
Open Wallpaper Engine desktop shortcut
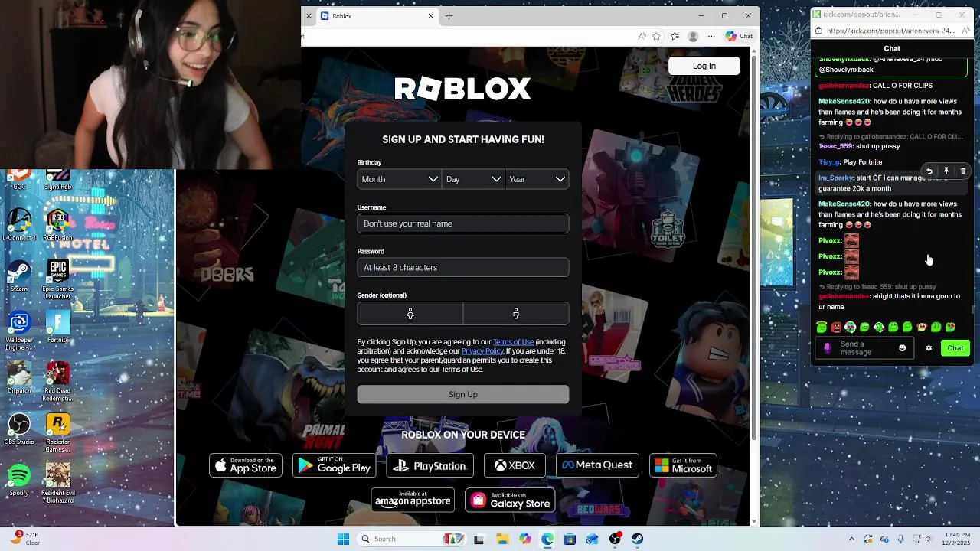pyautogui.click(x=19, y=331)
